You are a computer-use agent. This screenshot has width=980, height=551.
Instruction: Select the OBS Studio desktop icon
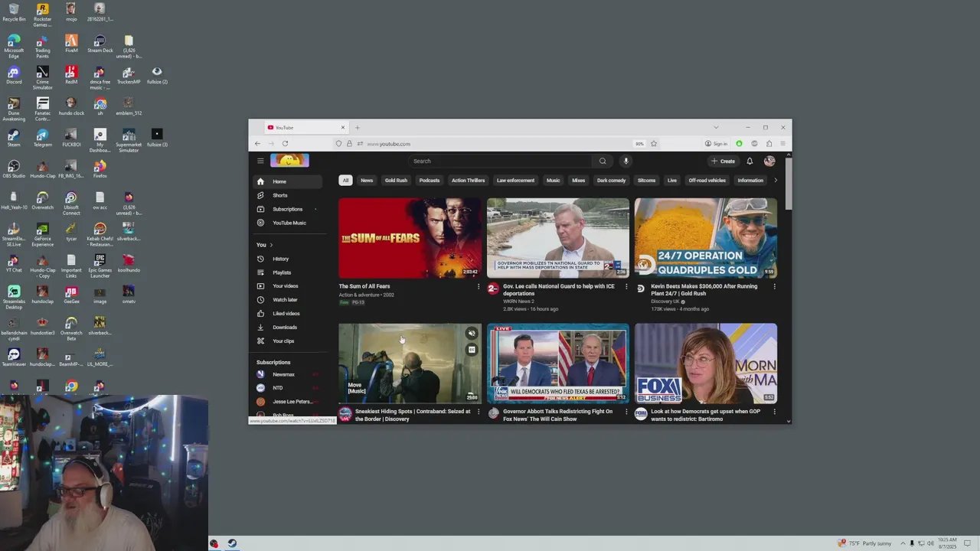(x=13, y=169)
